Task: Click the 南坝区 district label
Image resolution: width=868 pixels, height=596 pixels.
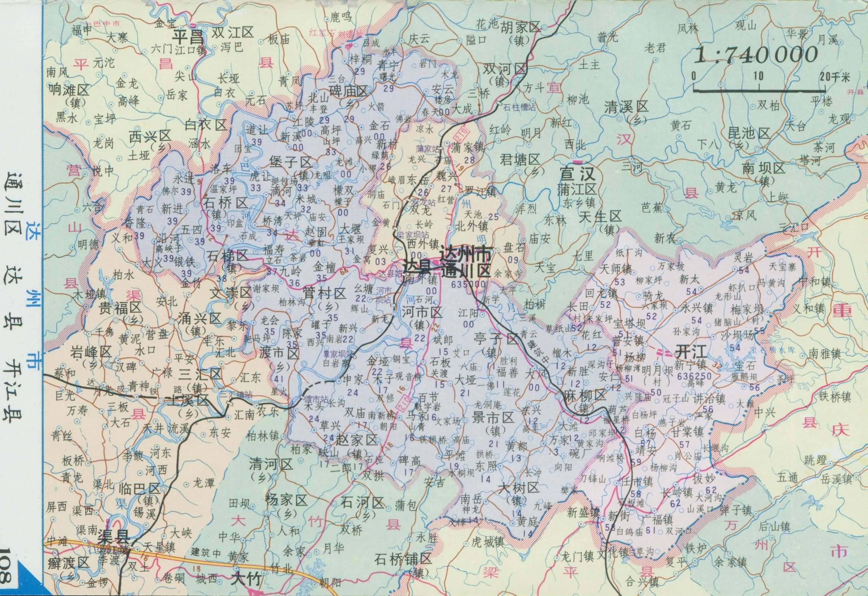Action: [x=764, y=168]
